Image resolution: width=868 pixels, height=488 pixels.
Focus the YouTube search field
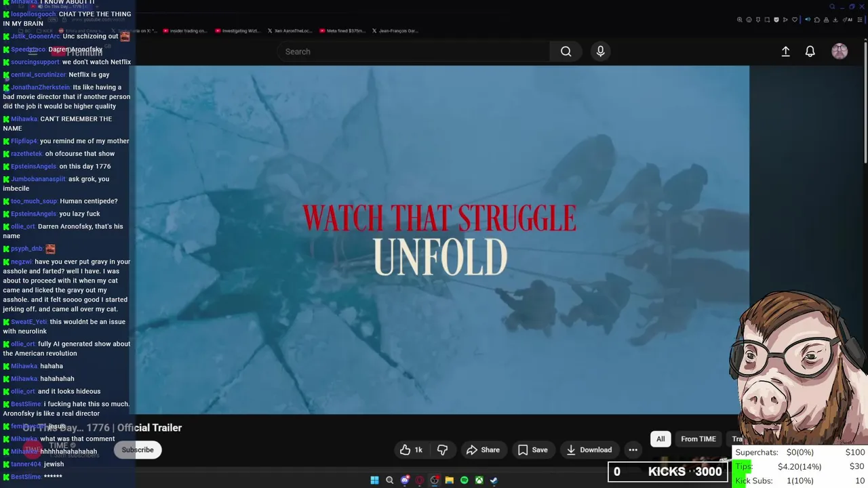click(414, 52)
